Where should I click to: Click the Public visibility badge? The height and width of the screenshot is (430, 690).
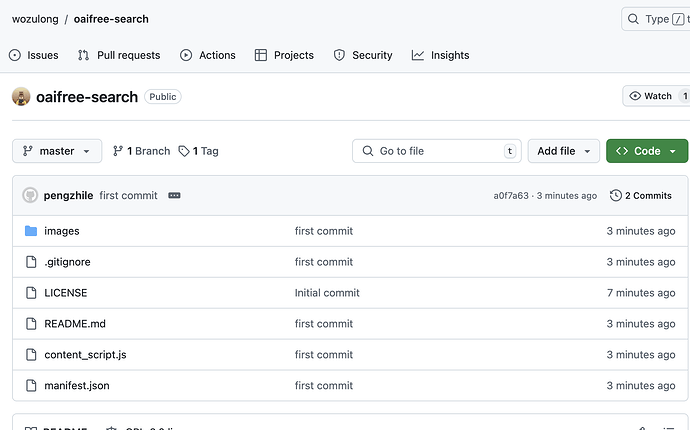[x=163, y=97]
